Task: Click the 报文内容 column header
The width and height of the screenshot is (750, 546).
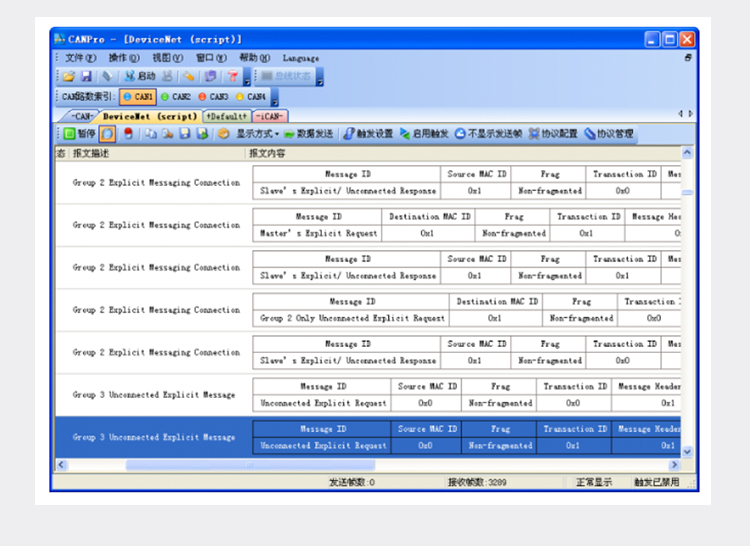Action: [x=463, y=153]
